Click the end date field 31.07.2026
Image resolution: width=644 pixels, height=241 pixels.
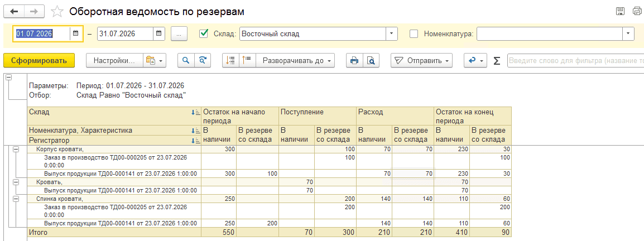pos(126,33)
